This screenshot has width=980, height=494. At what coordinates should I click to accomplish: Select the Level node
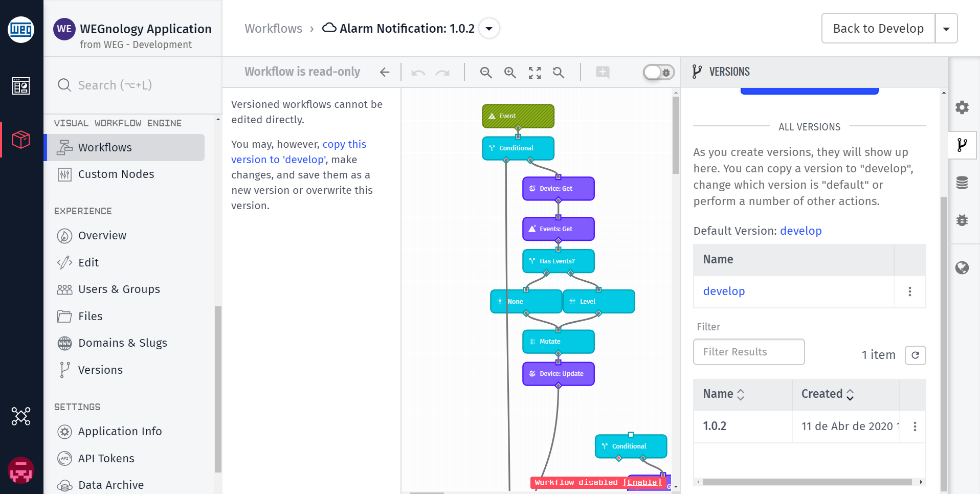tap(599, 302)
